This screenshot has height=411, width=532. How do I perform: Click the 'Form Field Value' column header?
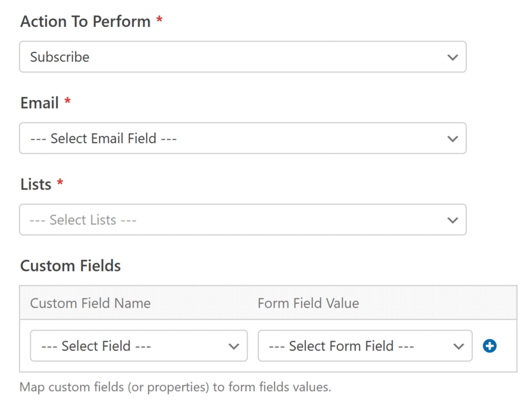308,303
